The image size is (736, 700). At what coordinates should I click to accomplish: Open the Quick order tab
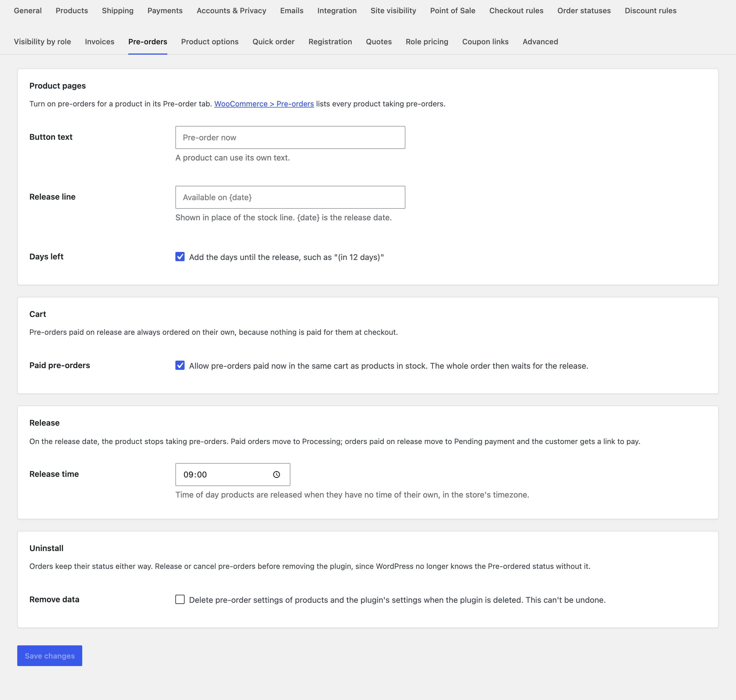273,42
